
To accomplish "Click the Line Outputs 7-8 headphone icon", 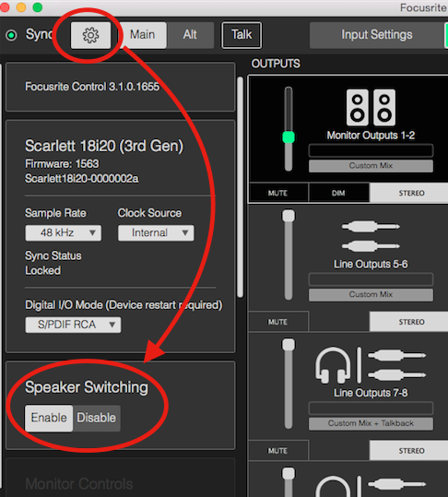I will click(333, 365).
